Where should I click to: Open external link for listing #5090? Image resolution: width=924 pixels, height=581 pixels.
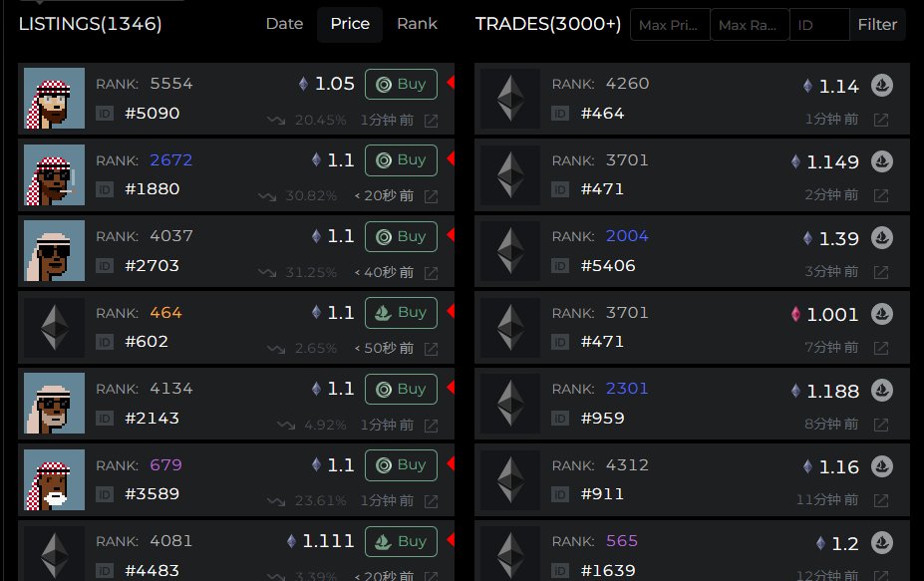click(x=432, y=121)
